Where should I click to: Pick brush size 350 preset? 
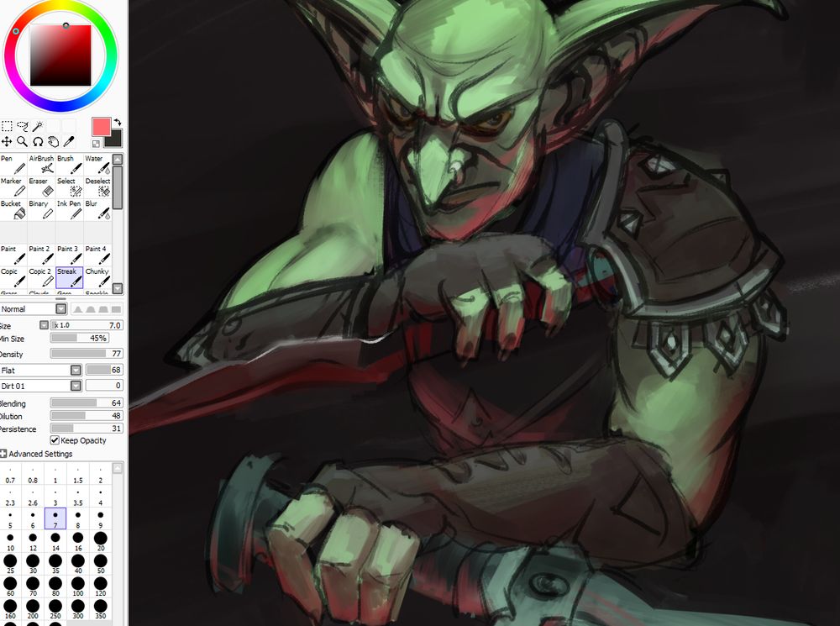coord(100,609)
